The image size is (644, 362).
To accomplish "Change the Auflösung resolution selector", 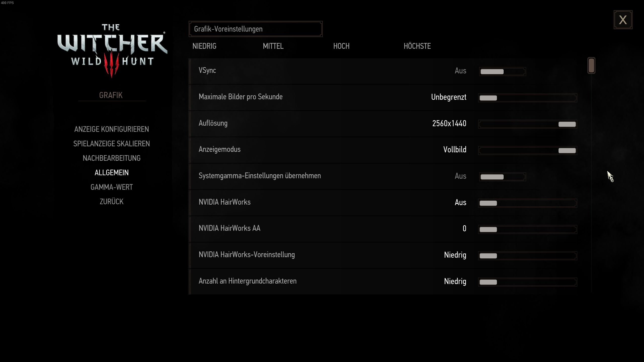I will 527,124.
